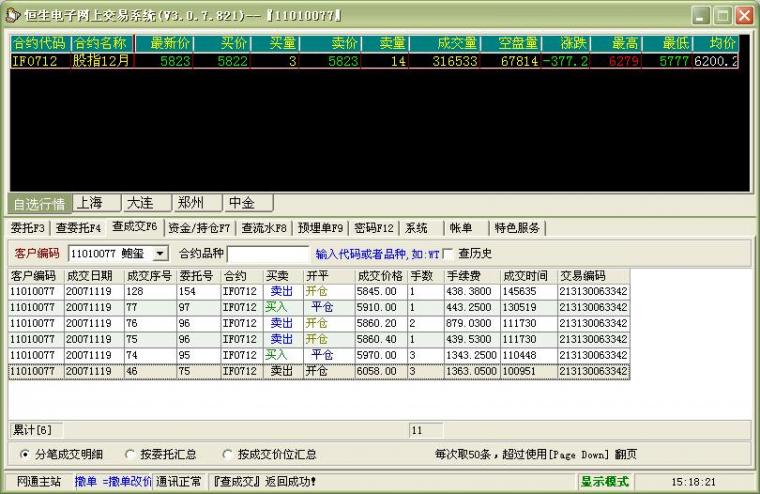Viewport: 760px width, 494px height.
Task: Click the 股指12月 contract name
Action: pos(101,61)
